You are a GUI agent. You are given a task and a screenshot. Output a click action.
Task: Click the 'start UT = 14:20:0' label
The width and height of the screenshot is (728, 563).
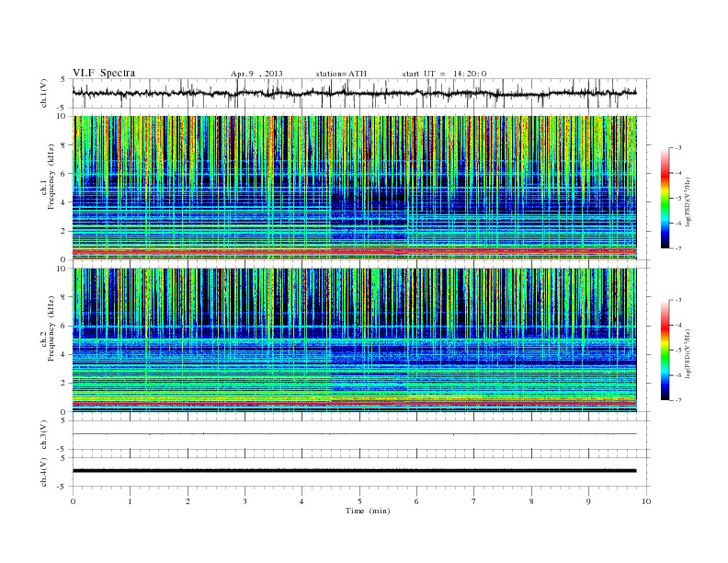coord(444,74)
